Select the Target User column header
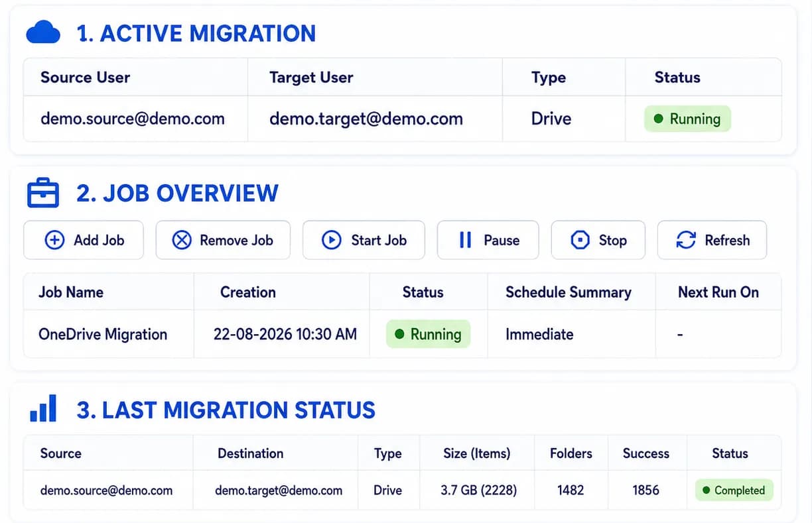The height and width of the screenshot is (523, 812). [311, 77]
